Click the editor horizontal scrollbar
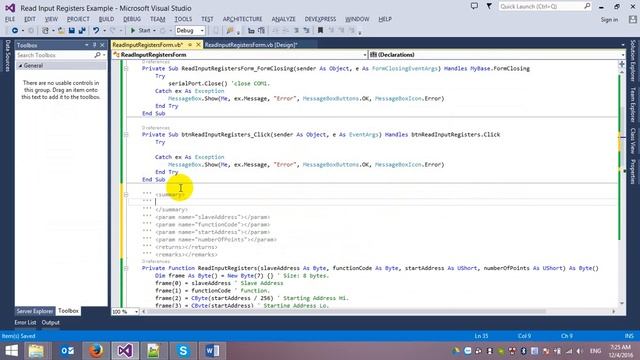The height and width of the screenshot is (360, 640). pos(347,311)
